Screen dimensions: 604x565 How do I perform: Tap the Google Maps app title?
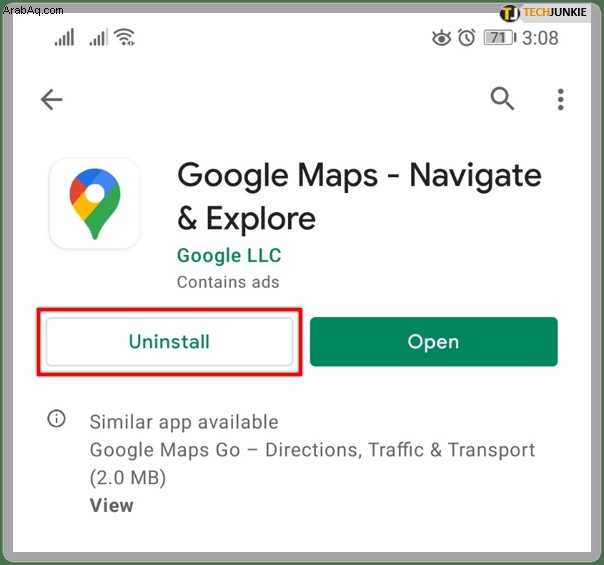pos(359,196)
